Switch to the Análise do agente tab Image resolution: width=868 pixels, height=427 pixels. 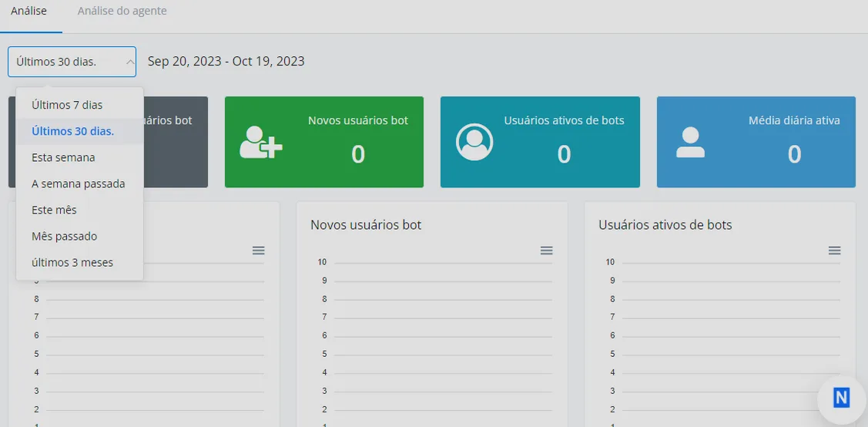(122, 11)
